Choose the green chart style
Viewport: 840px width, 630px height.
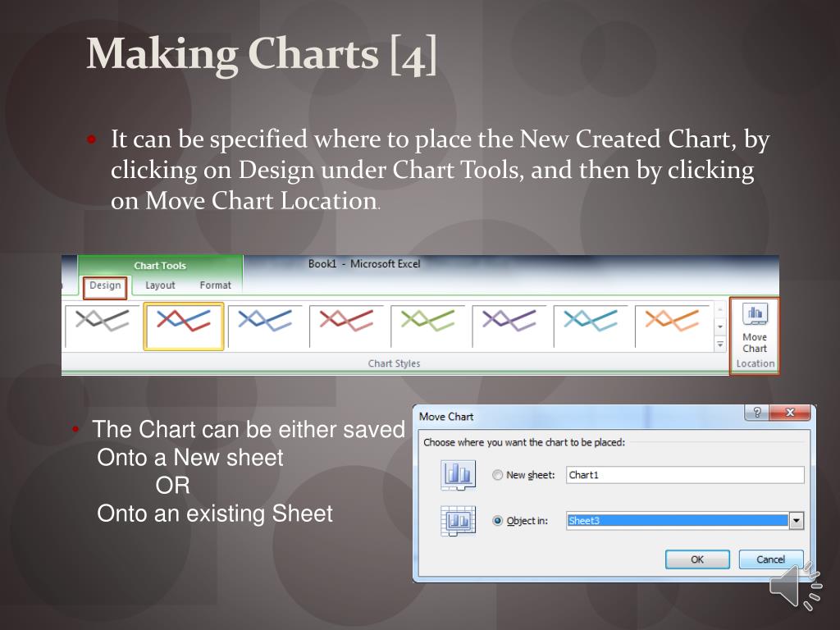428,326
